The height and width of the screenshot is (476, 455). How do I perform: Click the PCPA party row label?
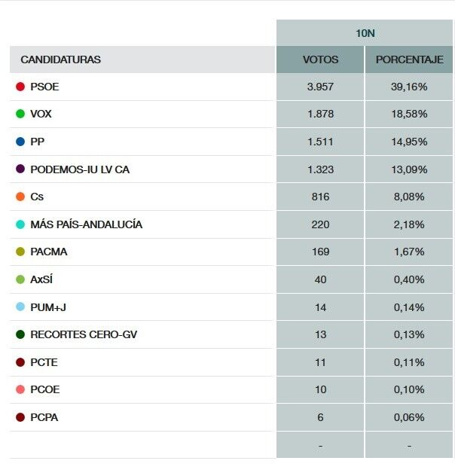click(44, 417)
